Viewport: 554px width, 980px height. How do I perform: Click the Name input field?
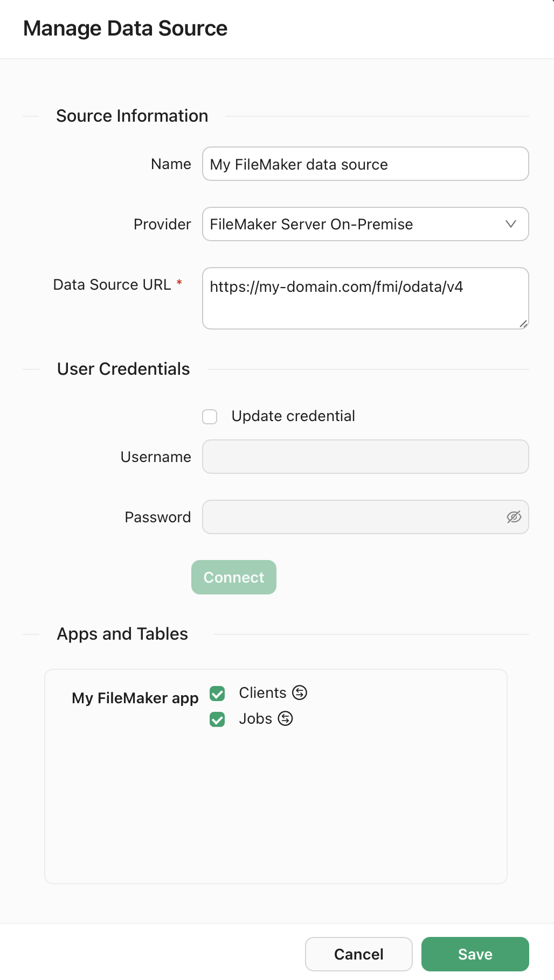pyautogui.click(x=365, y=164)
